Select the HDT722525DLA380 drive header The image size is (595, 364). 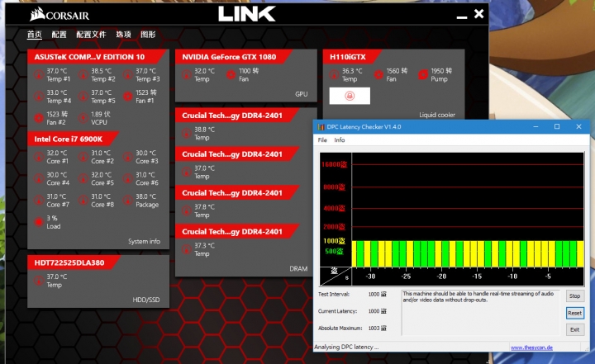point(74,262)
